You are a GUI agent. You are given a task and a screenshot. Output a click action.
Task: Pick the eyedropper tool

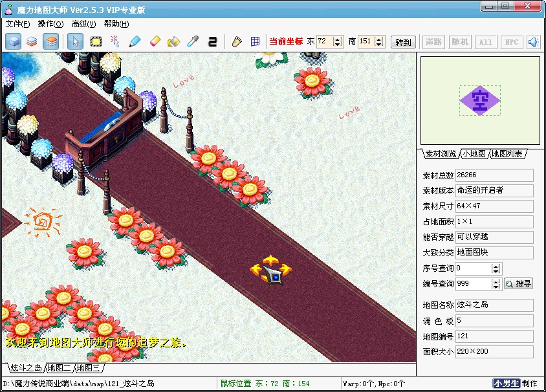pos(193,42)
